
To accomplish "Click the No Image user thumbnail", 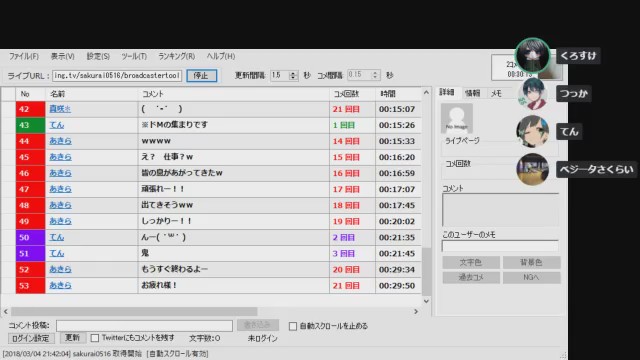I will (457, 118).
